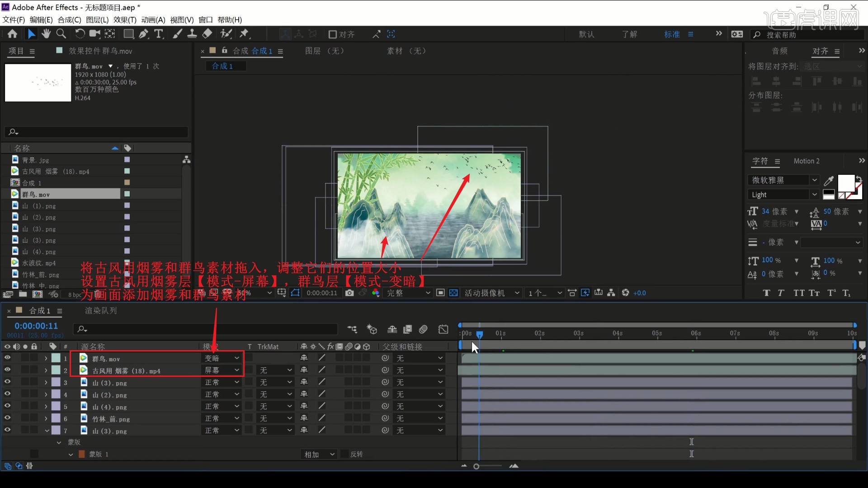Click the timeline zoom slider handle
The width and height of the screenshot is (868, 488).
click(476, 466)
